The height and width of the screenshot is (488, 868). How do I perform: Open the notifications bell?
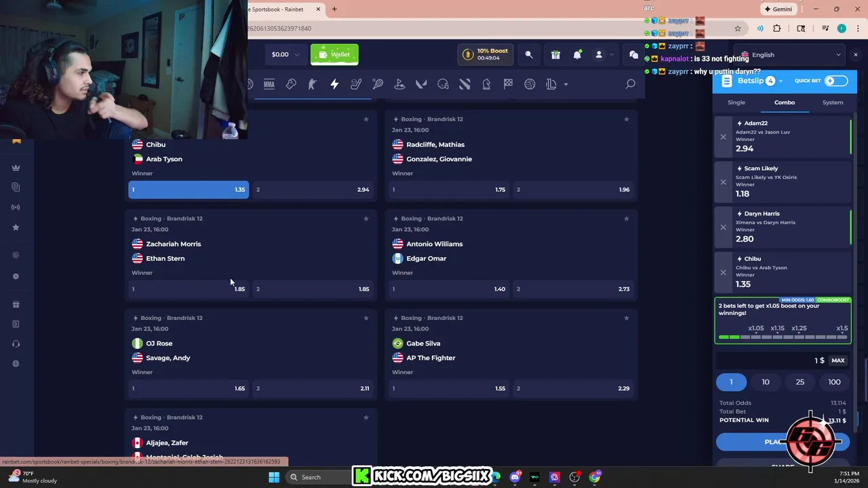point(577,55)
